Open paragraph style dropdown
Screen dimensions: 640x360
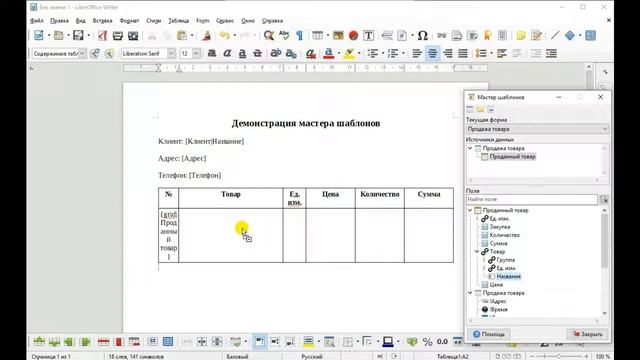click(x=82, y=53)
